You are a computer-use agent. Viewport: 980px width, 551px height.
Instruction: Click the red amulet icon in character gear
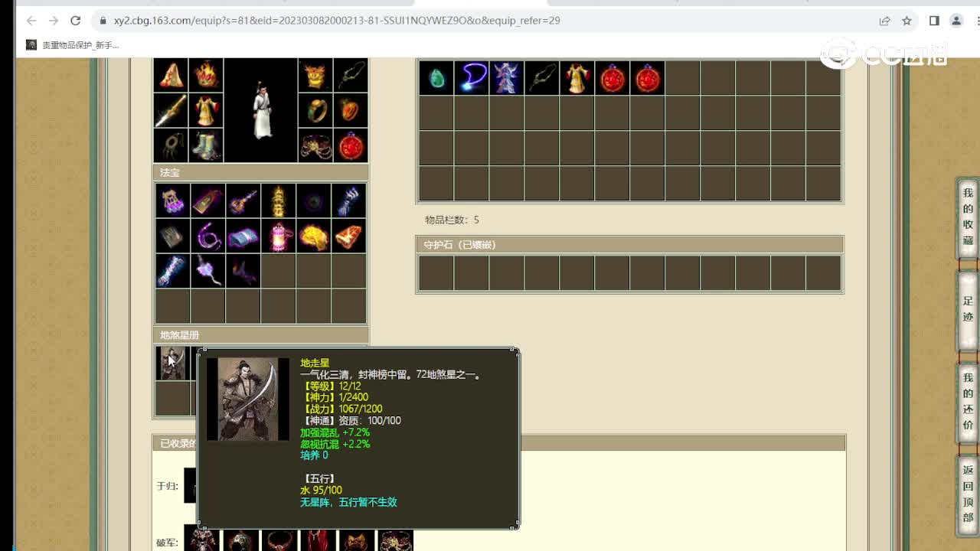350,145
